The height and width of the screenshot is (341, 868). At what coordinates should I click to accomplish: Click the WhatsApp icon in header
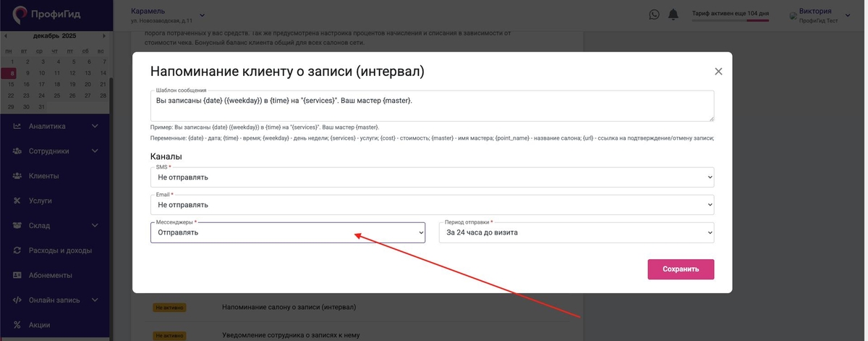tap(655, 14)
